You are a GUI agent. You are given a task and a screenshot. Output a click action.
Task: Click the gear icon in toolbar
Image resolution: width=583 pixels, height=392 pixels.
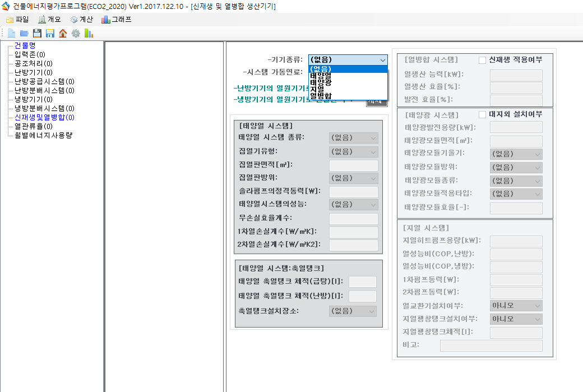pos(76,34)
